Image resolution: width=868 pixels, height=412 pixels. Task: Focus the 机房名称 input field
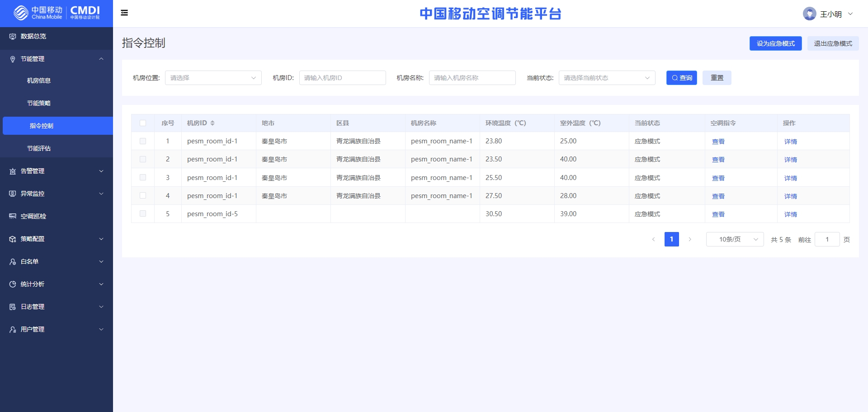tap(472, 78)
